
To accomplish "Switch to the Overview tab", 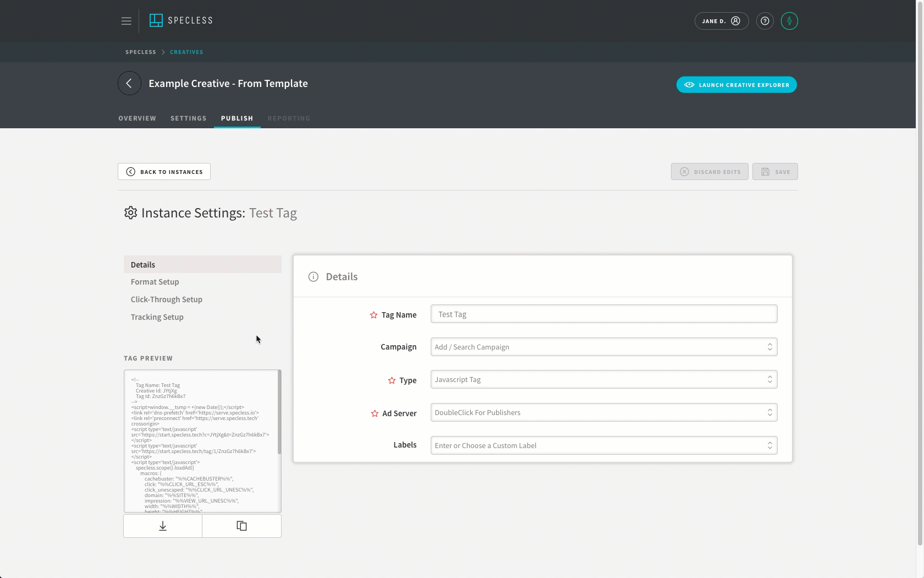I will [137, 118].
